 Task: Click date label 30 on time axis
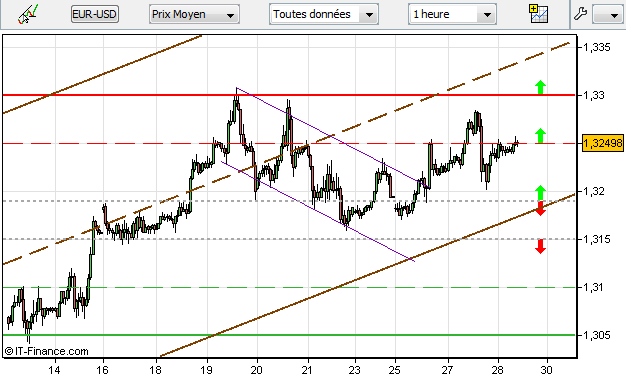click(x=547, y=370)
